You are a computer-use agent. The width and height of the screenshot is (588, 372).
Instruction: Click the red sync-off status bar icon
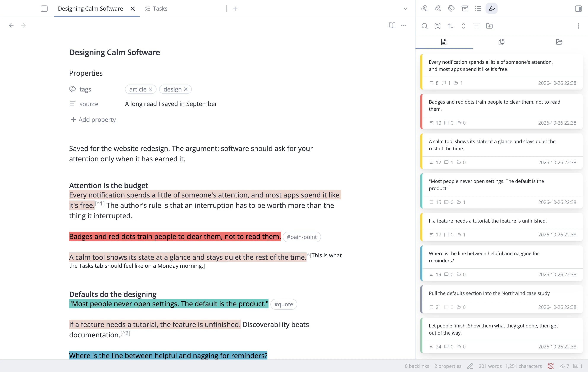[x=550, y=366]
